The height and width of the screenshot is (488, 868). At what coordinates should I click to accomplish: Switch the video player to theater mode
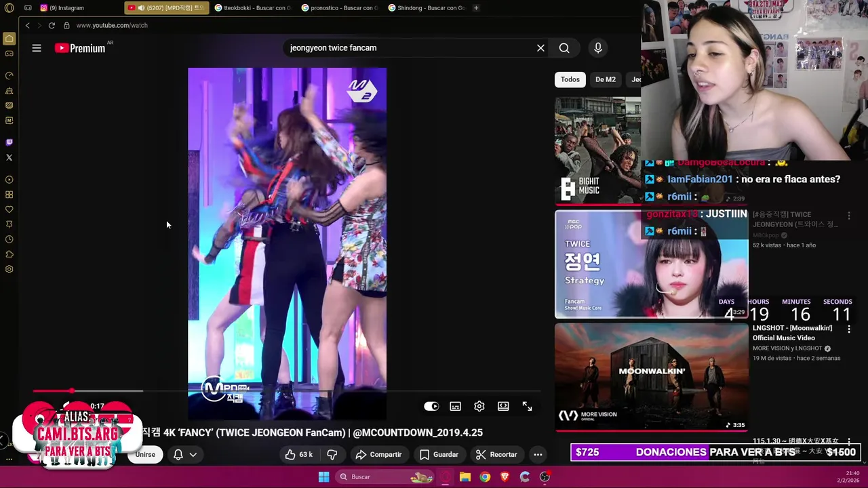tap(503, 406)
